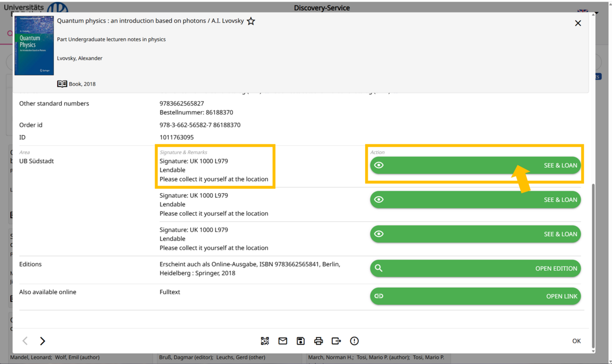The height and width of the screenshot is (364, 612).
Task: Print the record using the printer icon
Action: point(318,341)
